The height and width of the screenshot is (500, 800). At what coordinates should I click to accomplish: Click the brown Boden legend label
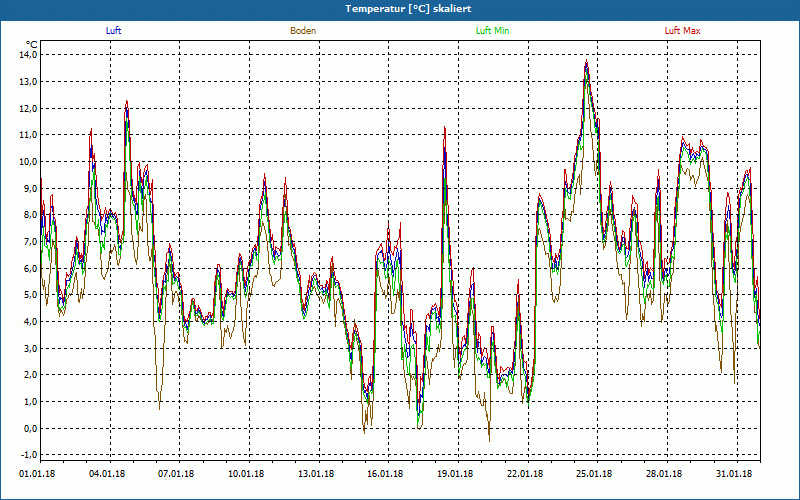click(303, 31)
